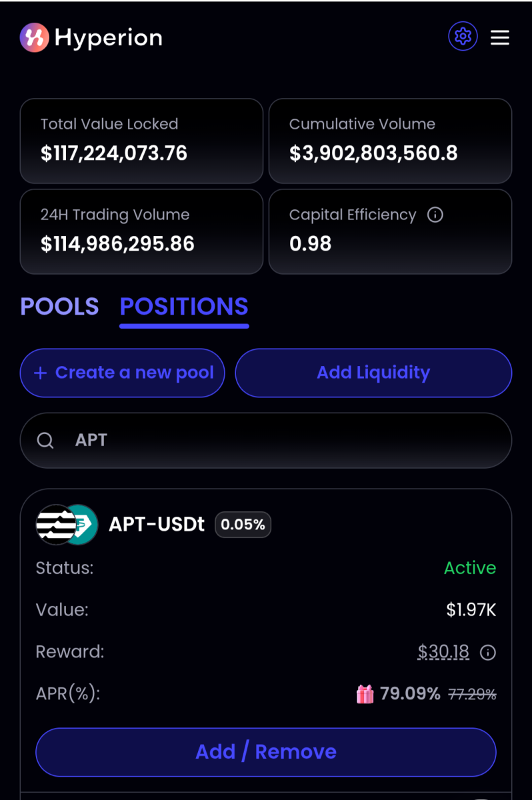
Task: Open the $30.18 reward details link
Action: point(443,651)
